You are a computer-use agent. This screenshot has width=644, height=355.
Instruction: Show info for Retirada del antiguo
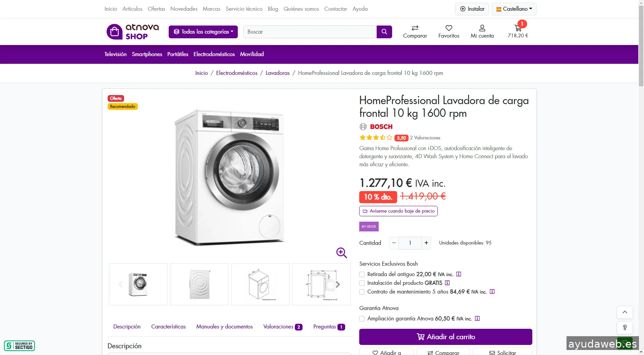point(459,274)
